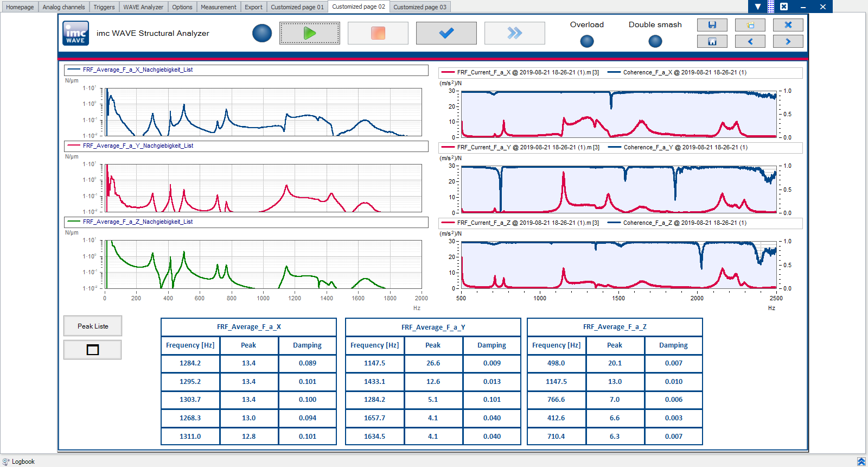Toggle the Double smash indicator light
The image size is (868, 467).
(x=655, y=41)
